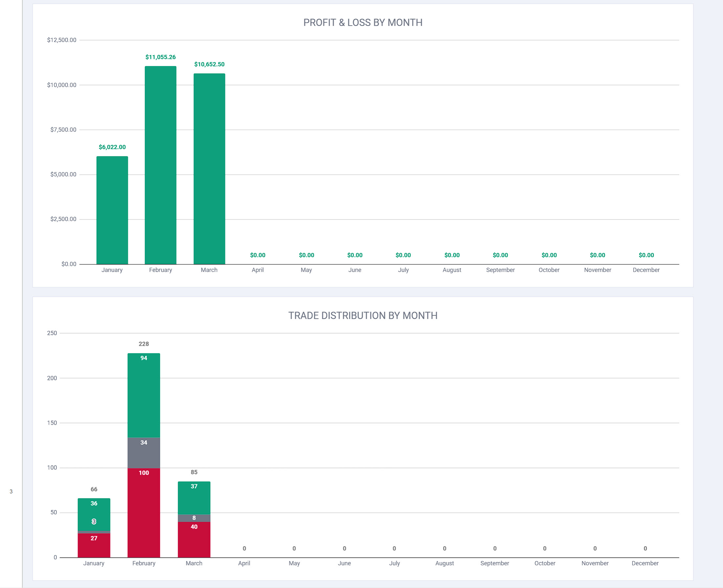
Task: Click green 94 segment of February trades bar
Action: (x=144, y=395)
